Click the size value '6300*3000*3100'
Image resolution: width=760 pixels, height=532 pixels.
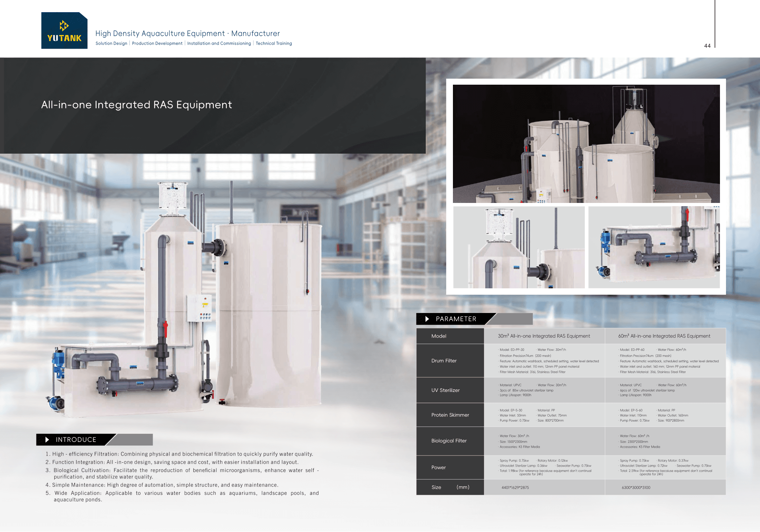636,488
